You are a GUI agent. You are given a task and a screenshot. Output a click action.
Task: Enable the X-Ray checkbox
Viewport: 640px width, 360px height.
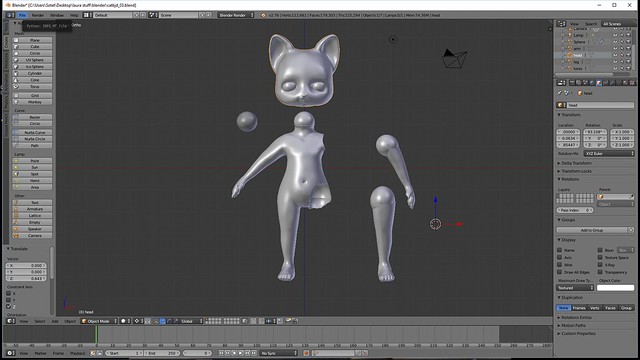(600, 264)
